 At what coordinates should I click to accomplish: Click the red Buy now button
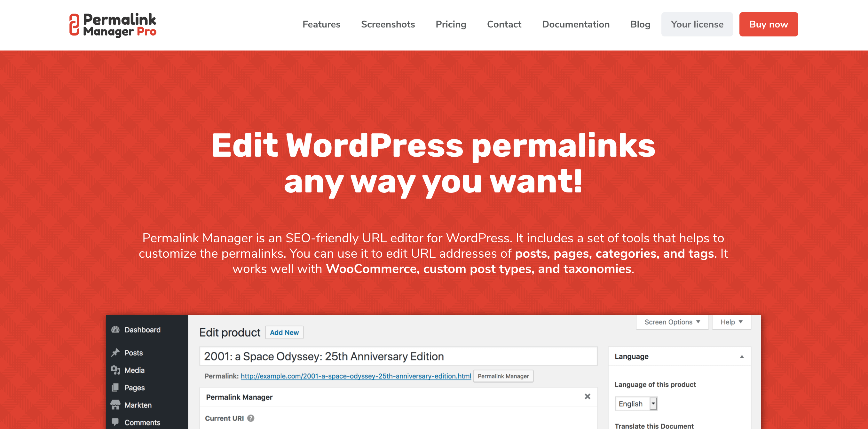click(768, 24)
